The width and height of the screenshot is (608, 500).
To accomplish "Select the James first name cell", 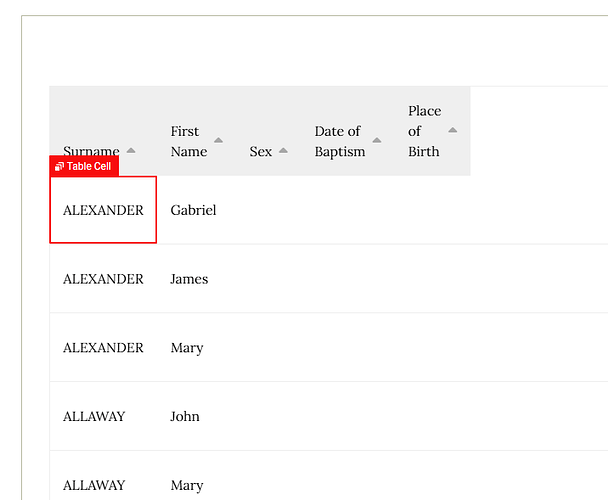I will 189,279.
